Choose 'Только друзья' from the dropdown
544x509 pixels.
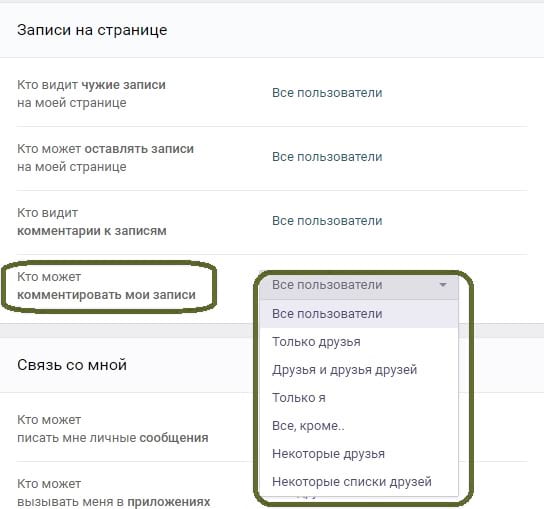[x=359, y=342]
